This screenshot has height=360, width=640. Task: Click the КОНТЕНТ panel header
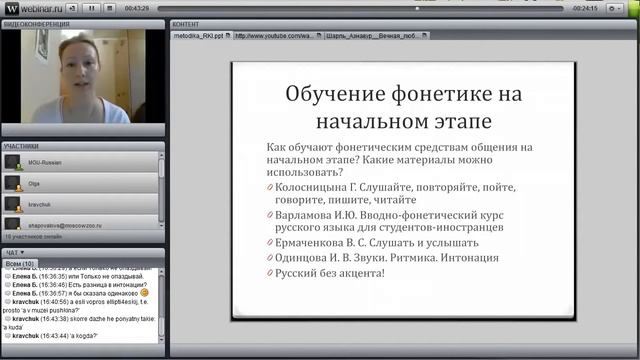(403, 24)
